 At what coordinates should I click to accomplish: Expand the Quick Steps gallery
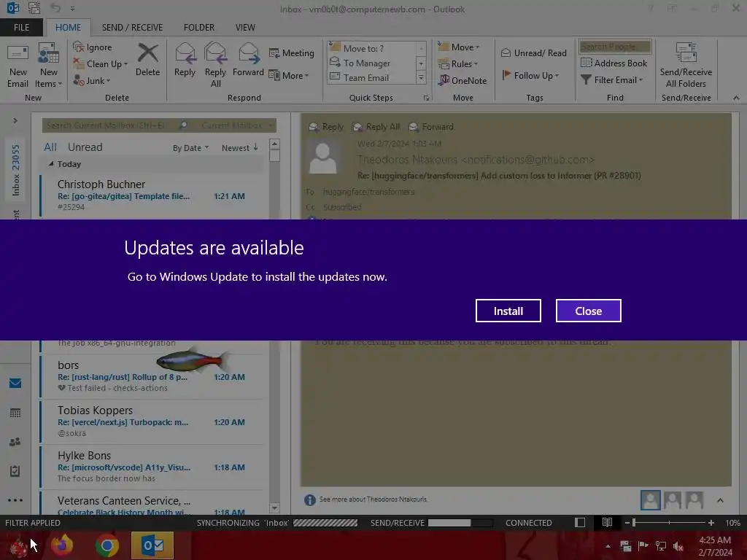click(x=421, y=77)
